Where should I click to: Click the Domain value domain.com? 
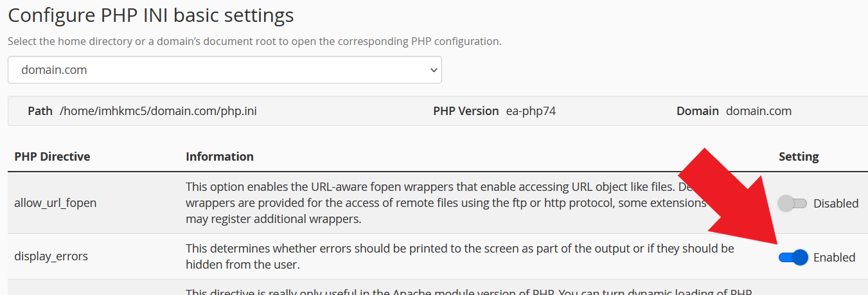pos(759,111)
